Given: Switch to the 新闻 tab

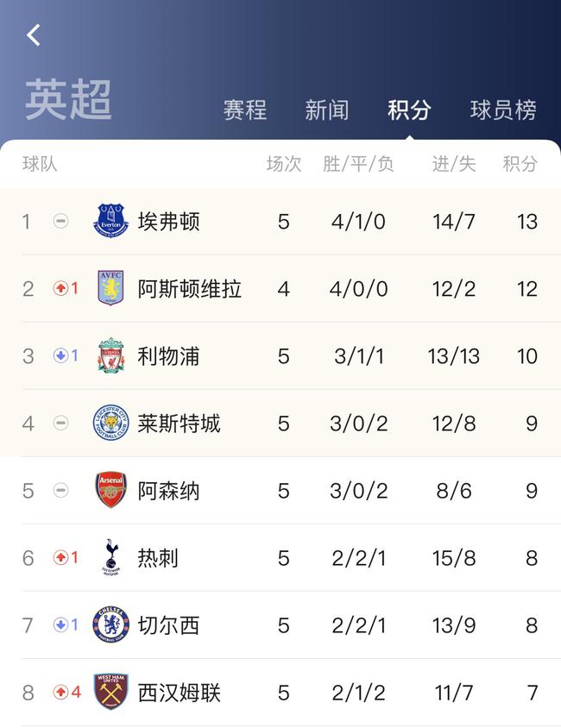Looking at the screenshot, I should pos(327,110).
